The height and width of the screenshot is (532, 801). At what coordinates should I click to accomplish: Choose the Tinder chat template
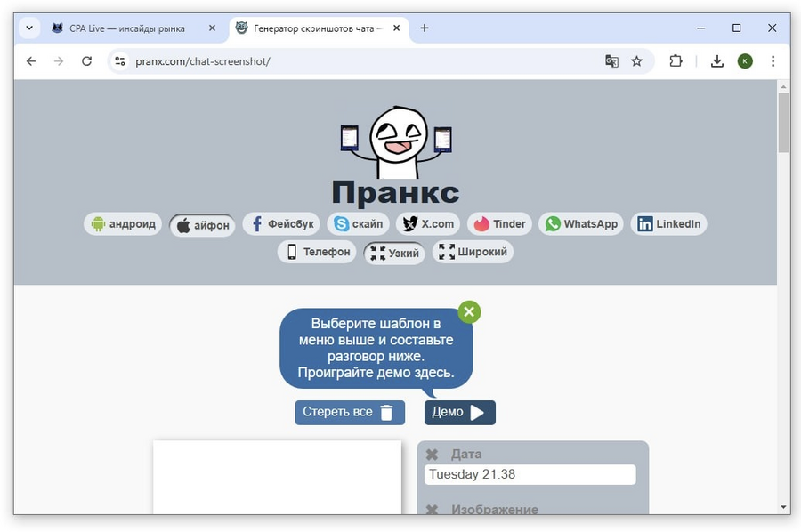[x=499, y=223]
